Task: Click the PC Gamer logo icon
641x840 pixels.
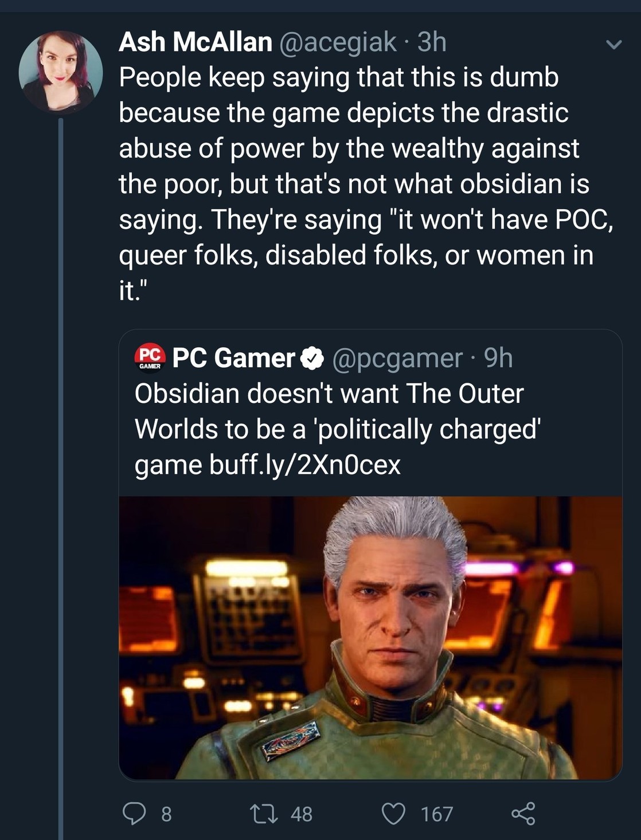Action: [x=150, y=358]
